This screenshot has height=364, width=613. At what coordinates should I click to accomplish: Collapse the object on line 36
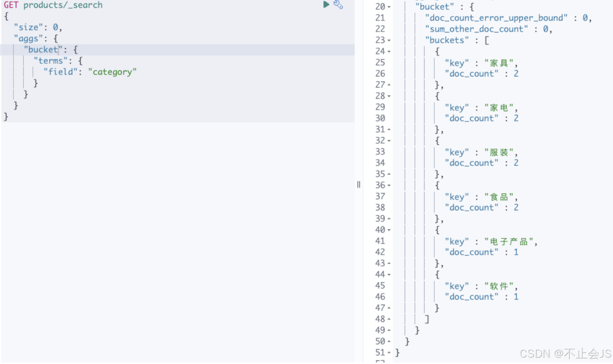pos(389,185)
